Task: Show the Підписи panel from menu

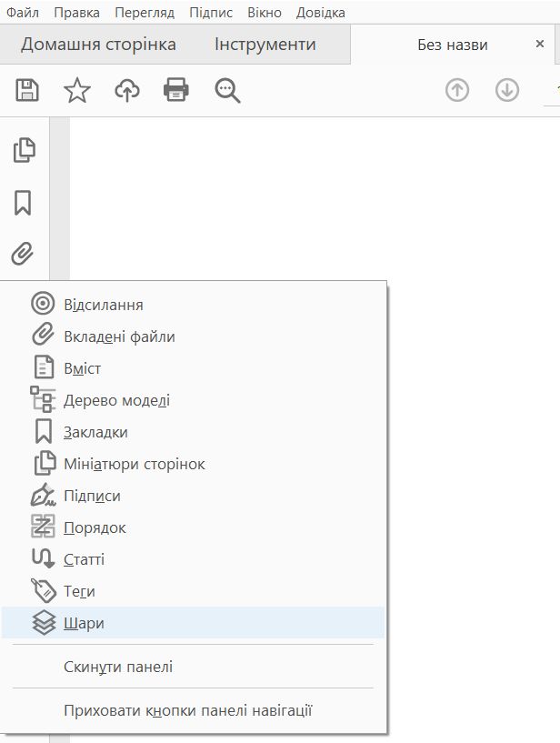Action: point(92,496)
